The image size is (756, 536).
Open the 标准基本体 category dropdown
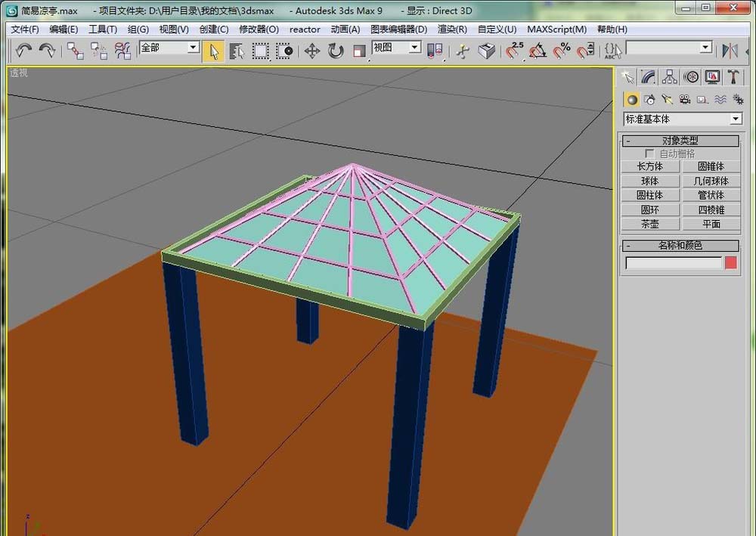pyautogui.click(x=736, y=119)
